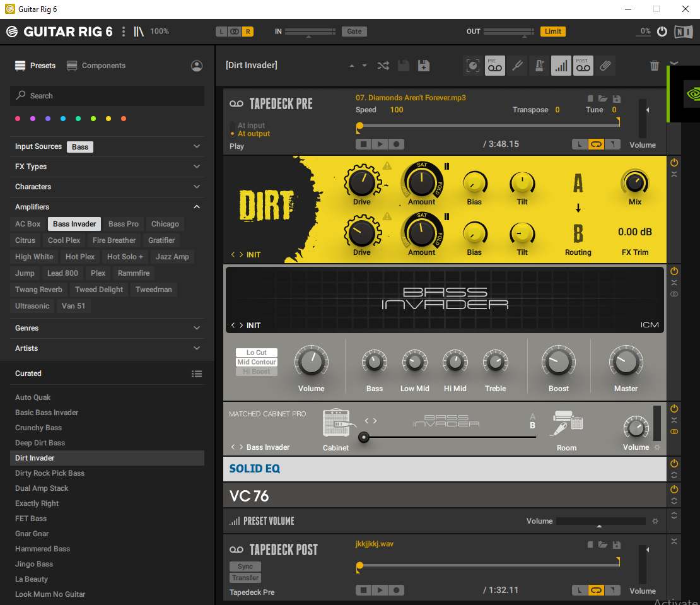This screenshot has width=700, height=605.
Task: Toggle the curated presets list view icon
Action: (196, 373)
